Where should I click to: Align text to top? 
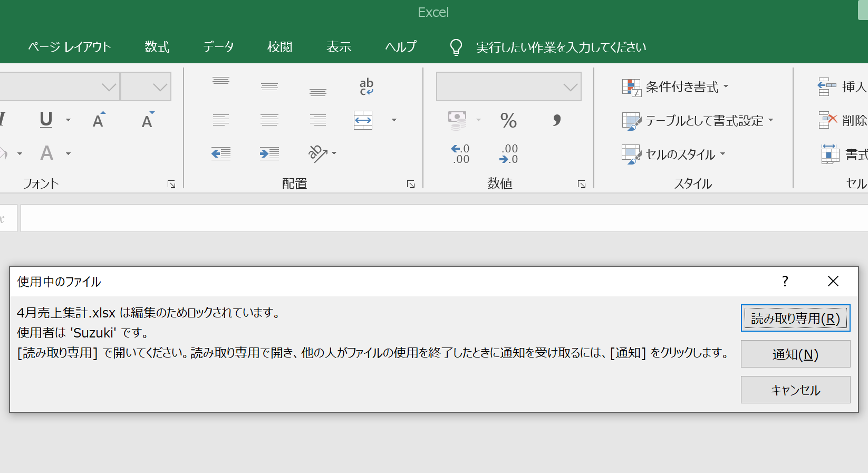point(221,81)
